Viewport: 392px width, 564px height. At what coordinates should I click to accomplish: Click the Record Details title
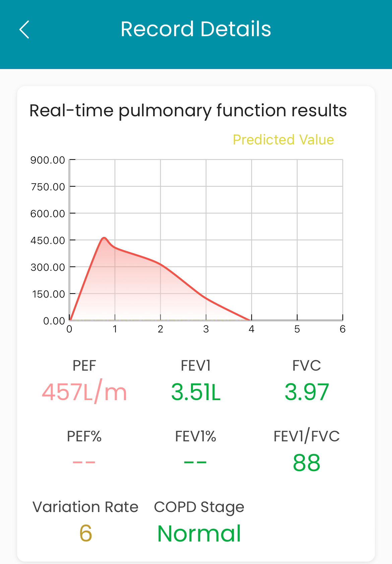click(196, 29)
